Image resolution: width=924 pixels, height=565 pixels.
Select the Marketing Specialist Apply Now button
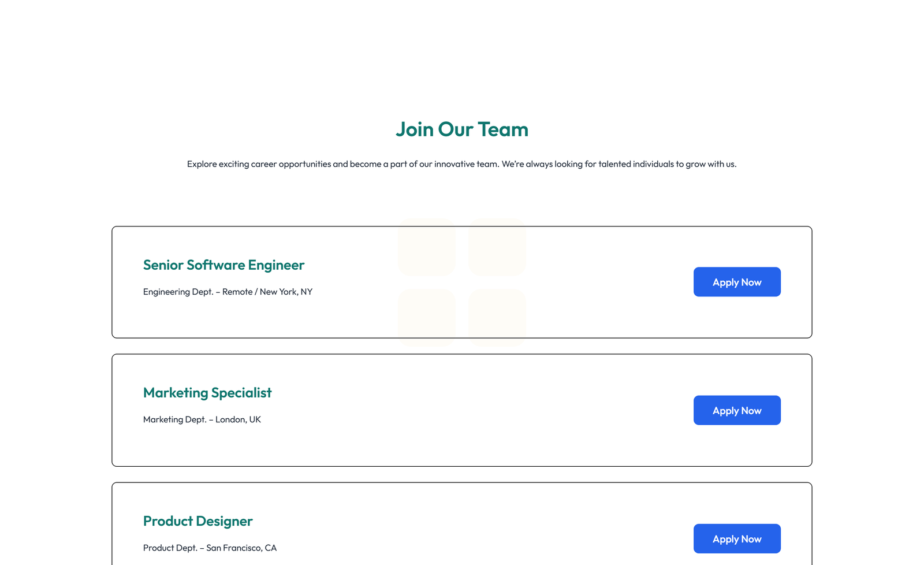[x=737, y=410]
